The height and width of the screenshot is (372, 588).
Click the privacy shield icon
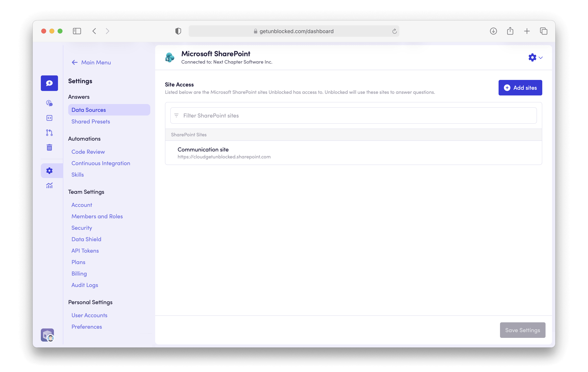(178, 31)
